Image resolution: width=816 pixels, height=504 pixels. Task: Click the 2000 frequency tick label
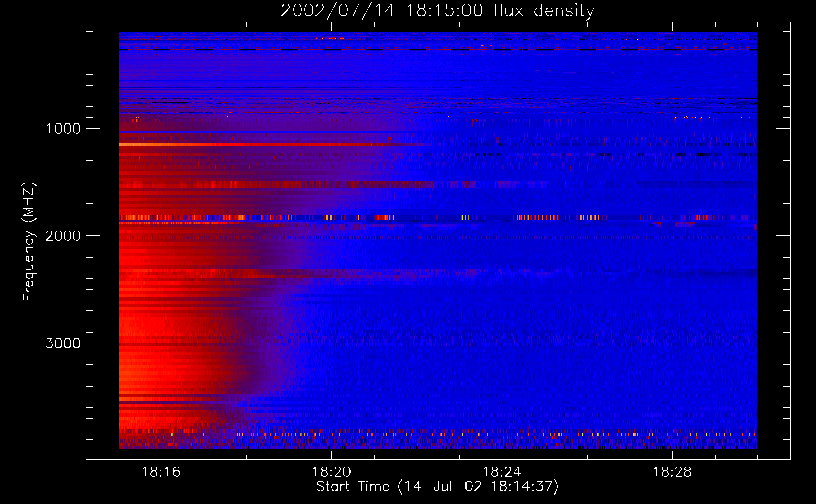pos(63,236)
